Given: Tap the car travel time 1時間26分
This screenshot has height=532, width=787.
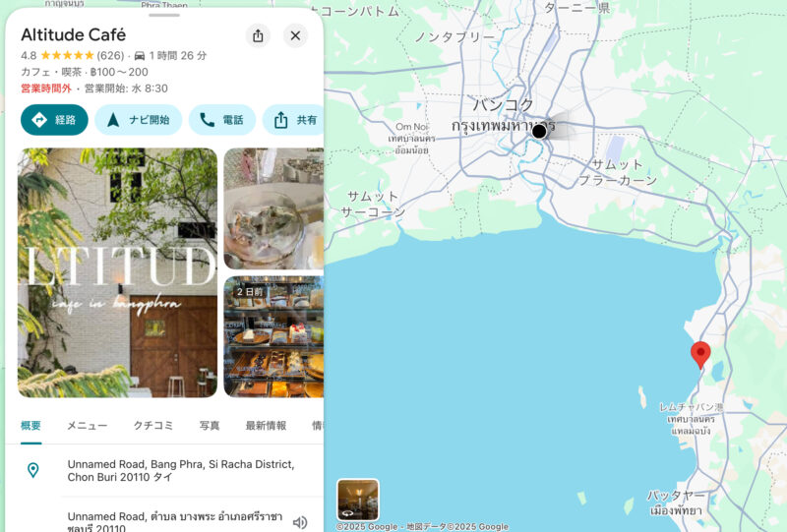Looking at the screenshot, I should 170,55.
